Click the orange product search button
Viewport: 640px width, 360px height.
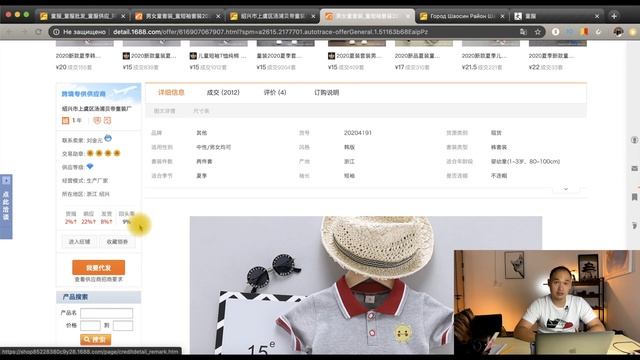click(95, 340)
